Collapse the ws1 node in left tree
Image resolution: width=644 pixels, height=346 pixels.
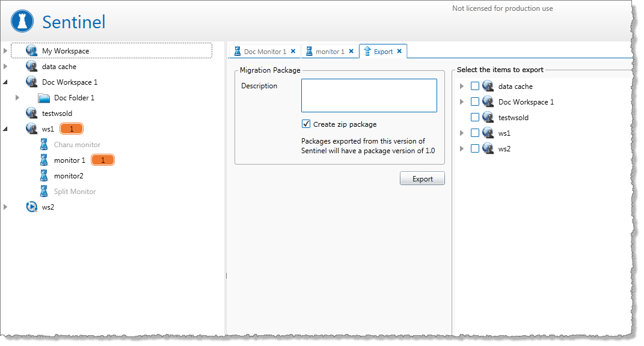(x=5, y=129)
